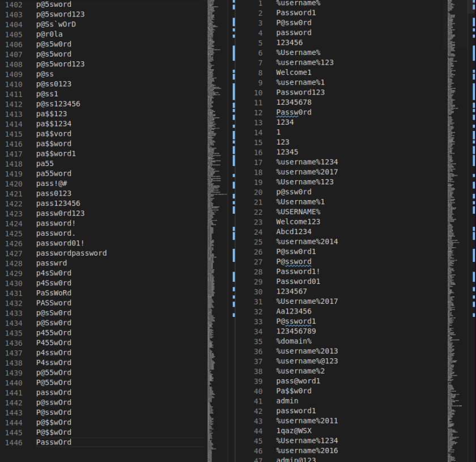The image size is (476, 462).
Task: Click '%domain%' on right pane line 35
Action: click(x=294, y=341)
